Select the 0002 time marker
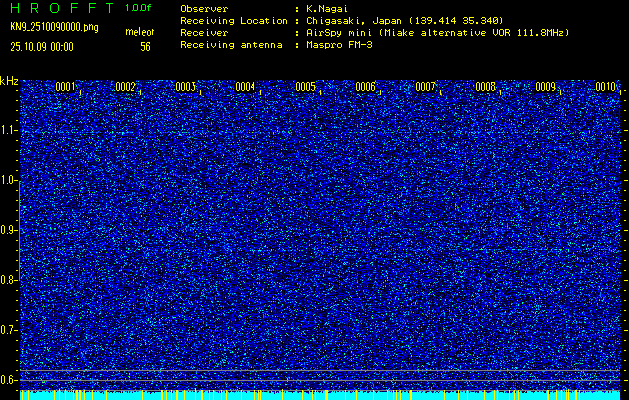629x400 pixels. 126,87
